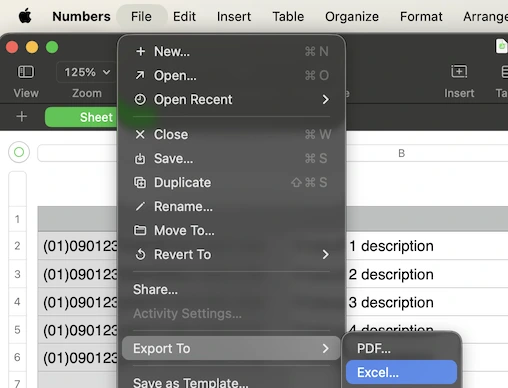
Task: Select row 6 header
Action: click(x=17, y=357)
